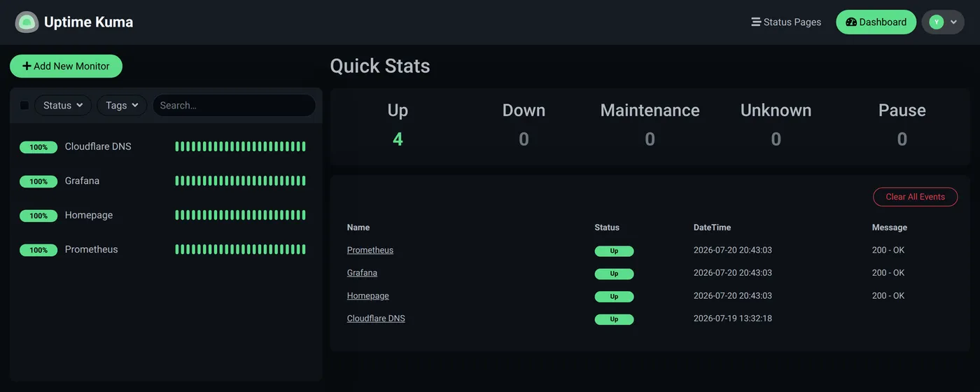Screen dimensions: 980x392
Task: Click the Homepage 100% uptime badge
Action: [x=38, y=216]
